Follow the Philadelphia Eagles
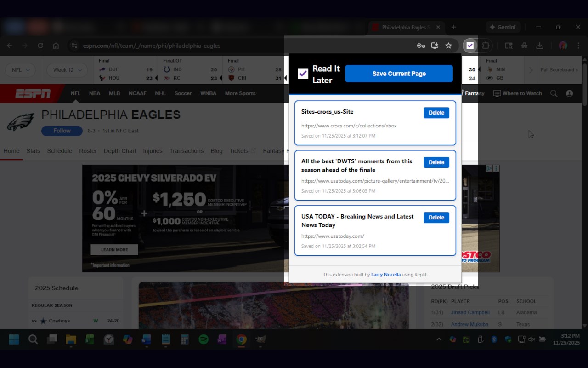This screenshot has width=588, height=368. [x=62, y=131]
